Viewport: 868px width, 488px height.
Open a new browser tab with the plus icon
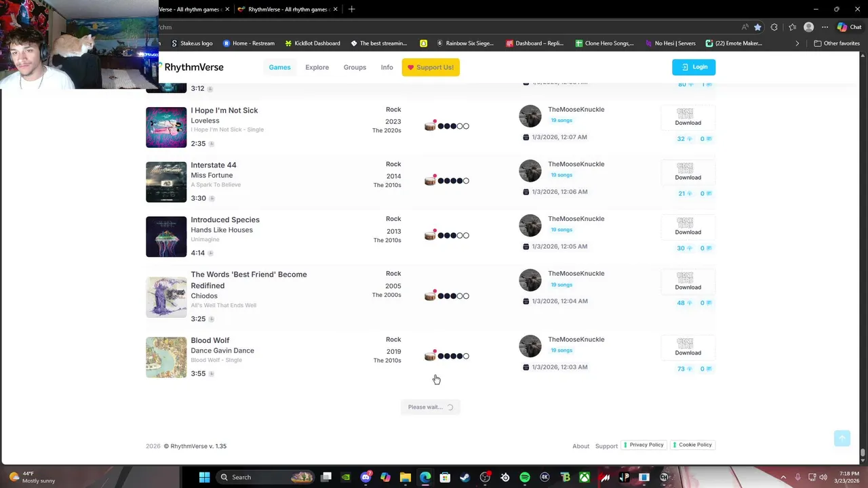351,9
